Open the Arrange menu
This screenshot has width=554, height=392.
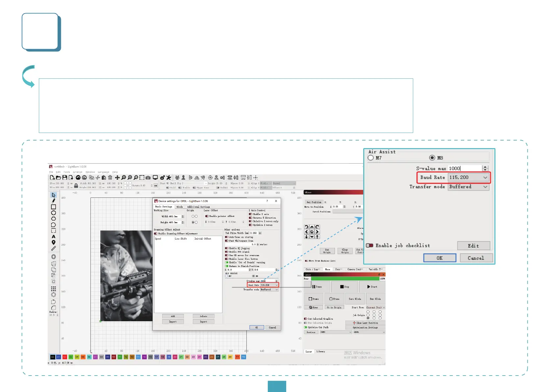point(78,172)
